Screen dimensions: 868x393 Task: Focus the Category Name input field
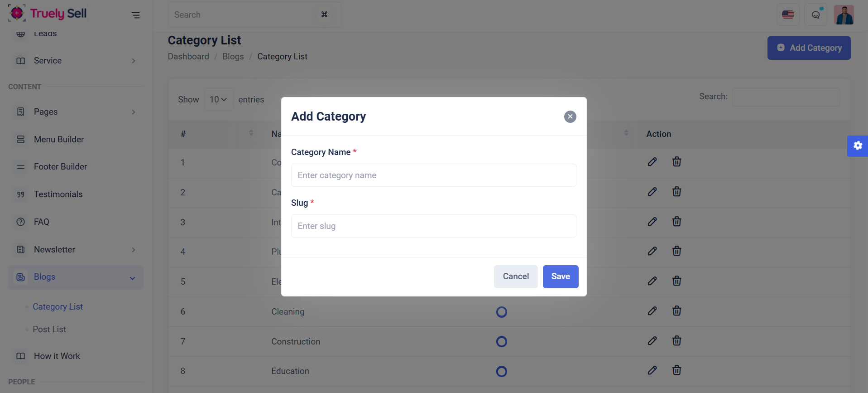[x=433, y=175]
